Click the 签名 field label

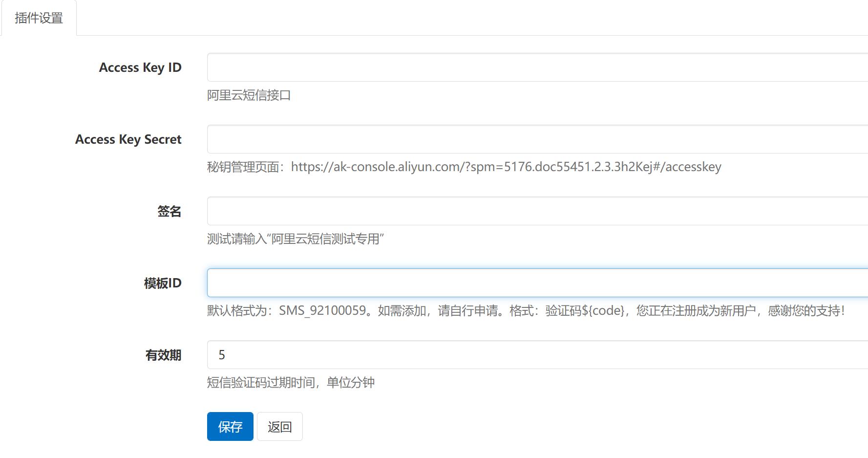tap(169, 211)
